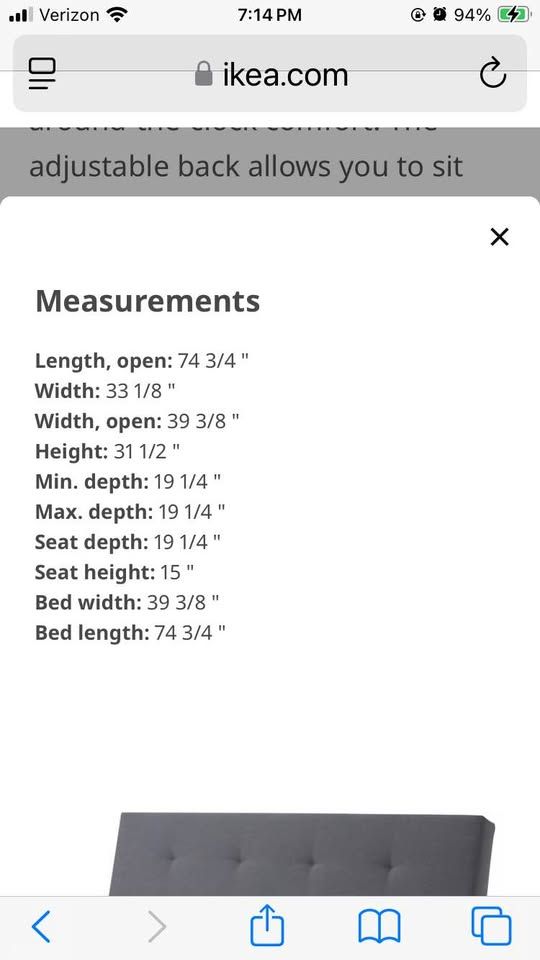540x960 pixels.
Task: Show all open tabs
Action: click(x=491, y=926)
